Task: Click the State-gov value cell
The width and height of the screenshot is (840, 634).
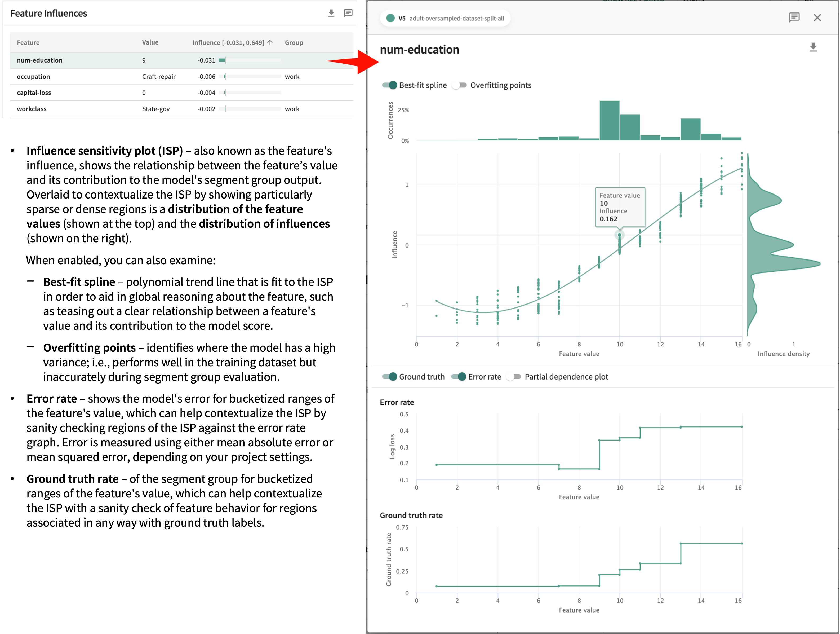Action: [156, 109]
